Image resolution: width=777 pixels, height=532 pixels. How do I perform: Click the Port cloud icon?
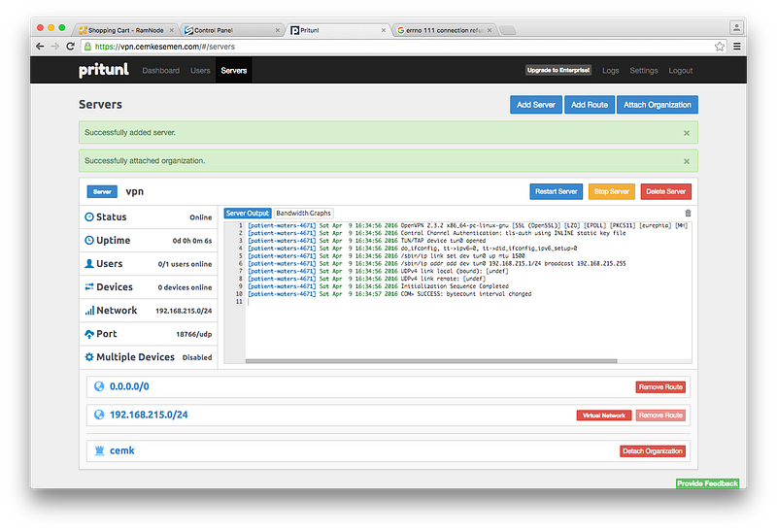pos(89,334)
